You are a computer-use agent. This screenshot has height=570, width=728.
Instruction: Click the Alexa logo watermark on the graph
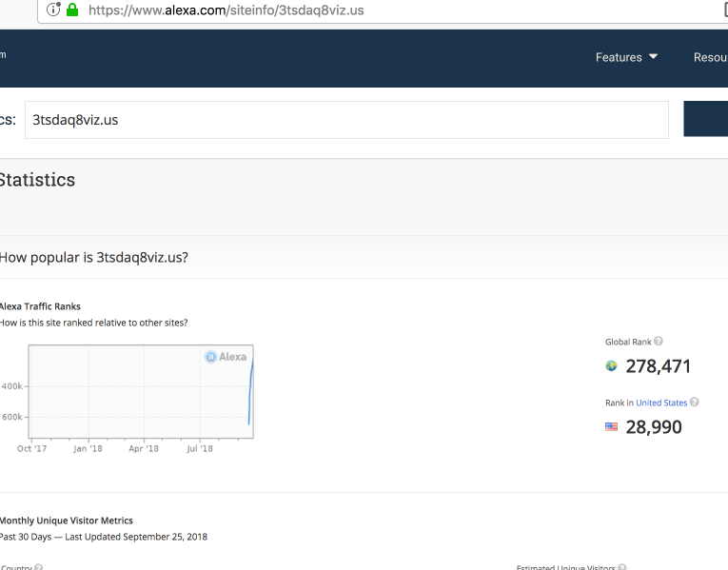[x=226, y=357]
